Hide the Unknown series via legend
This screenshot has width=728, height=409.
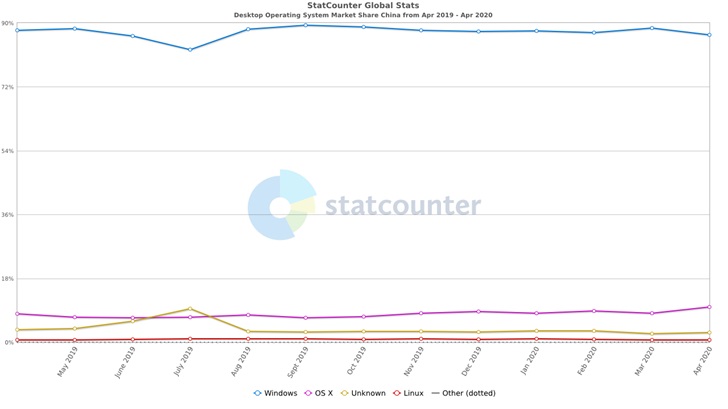click(363, 393)
